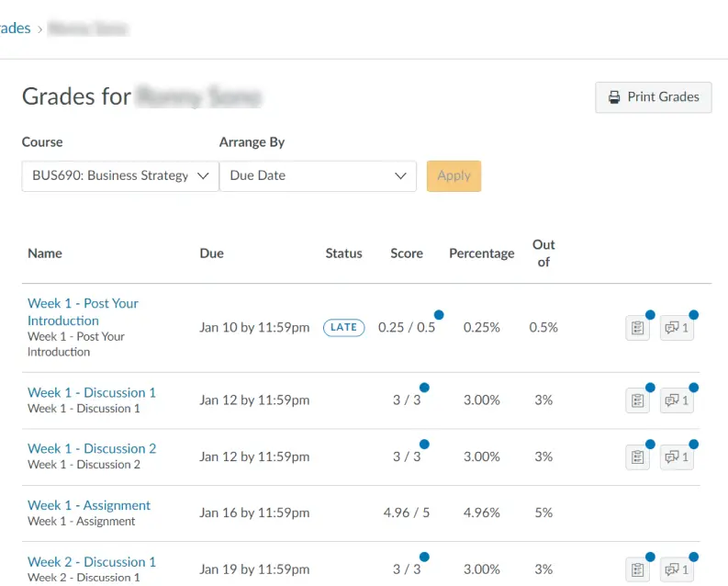Show comments for Week 1 - Discussion 2
The width and height of the screenshot is (728, 586).
click(x=677, y=456)
